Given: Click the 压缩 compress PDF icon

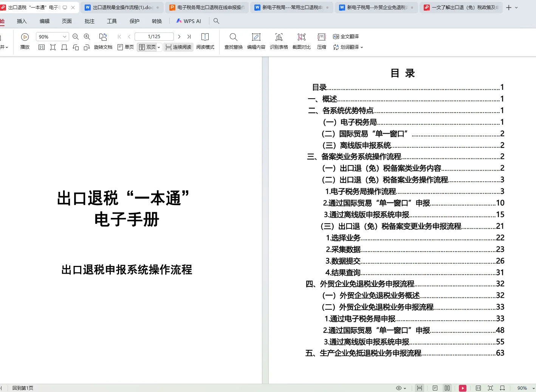Looking at the screenshot, I should pos(321,41).
